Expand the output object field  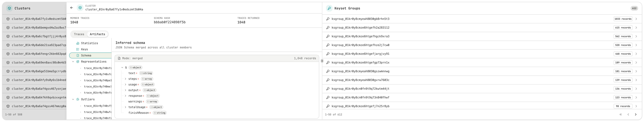[x=126, y=90]
